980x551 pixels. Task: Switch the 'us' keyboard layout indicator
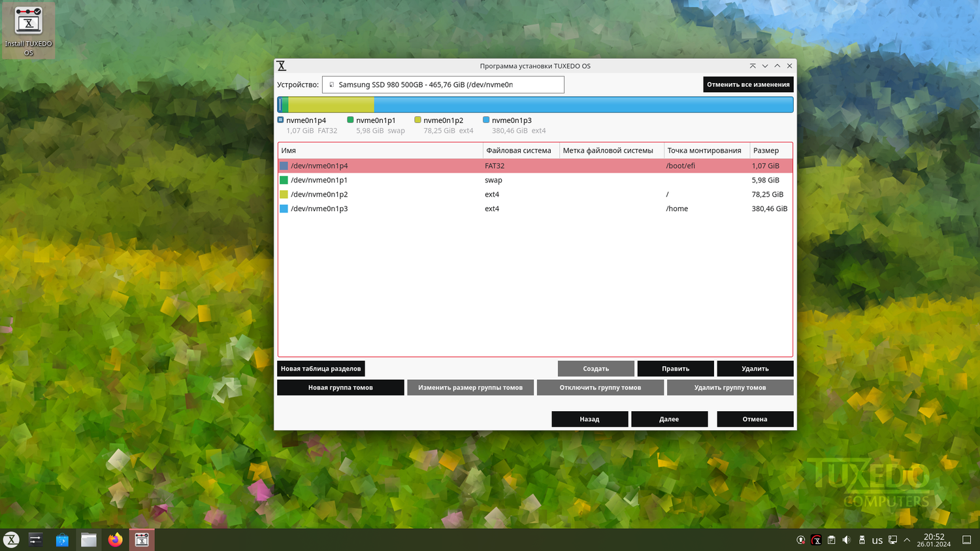(x=877, y=541)
